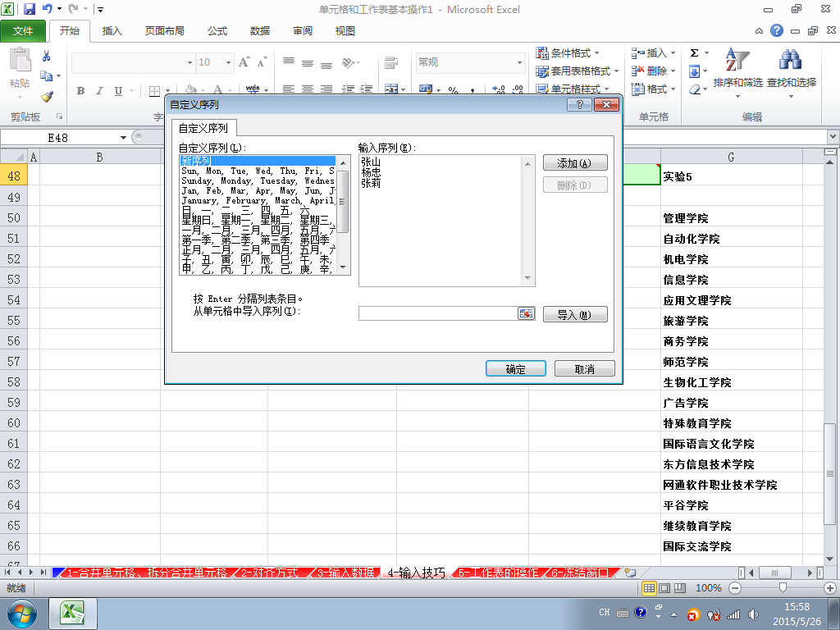Click the Top Align icon
Screen dimensions: 840x630
pos(289,62)
